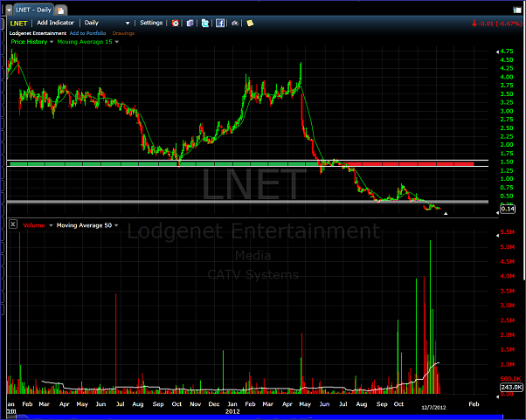The width and height of the screenshot is (526, 420).
Task: Click the layout icon at top right
Action: [x=517, y=10]
